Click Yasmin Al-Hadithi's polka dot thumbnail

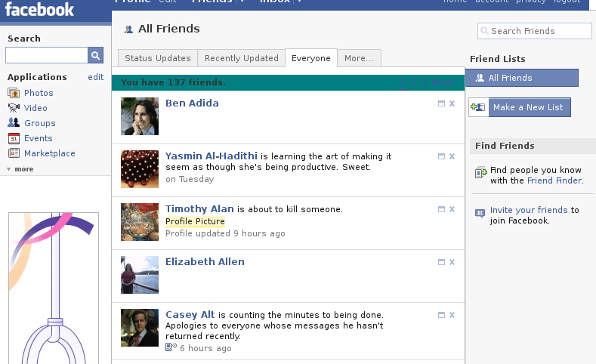click(140, 169)
